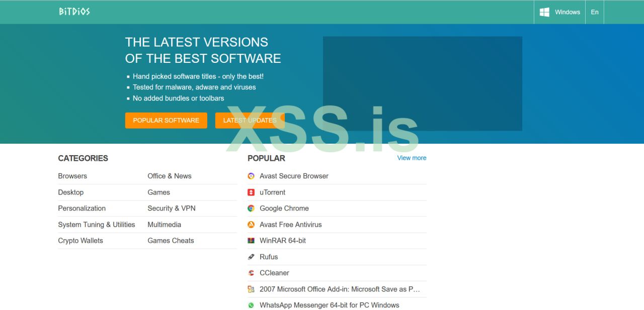Open the Rufus text link

269,257
